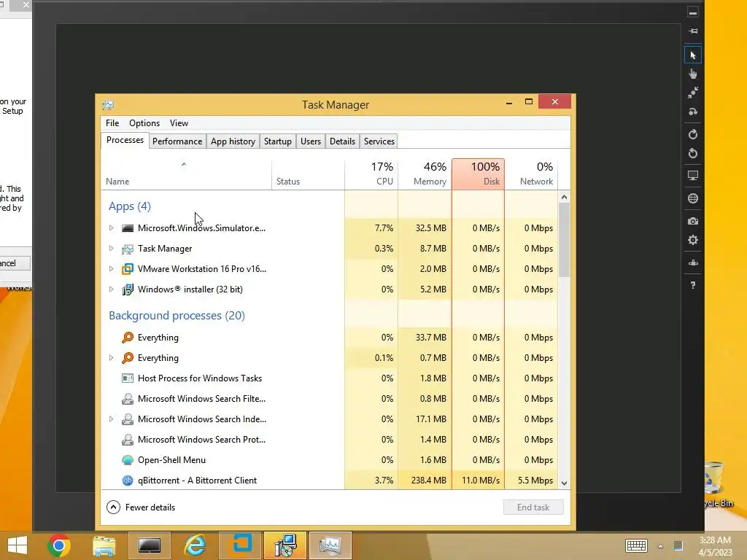Open simulator help question mark

(x=693, y=285)
